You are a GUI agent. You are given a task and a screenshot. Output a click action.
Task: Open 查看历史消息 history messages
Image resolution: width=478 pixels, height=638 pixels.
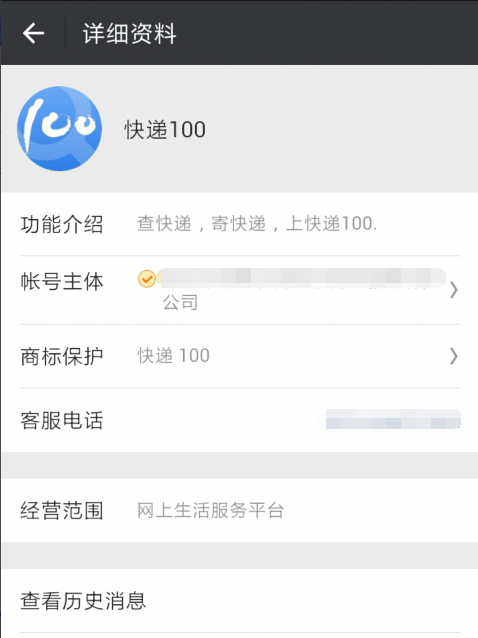click(239, 601)
